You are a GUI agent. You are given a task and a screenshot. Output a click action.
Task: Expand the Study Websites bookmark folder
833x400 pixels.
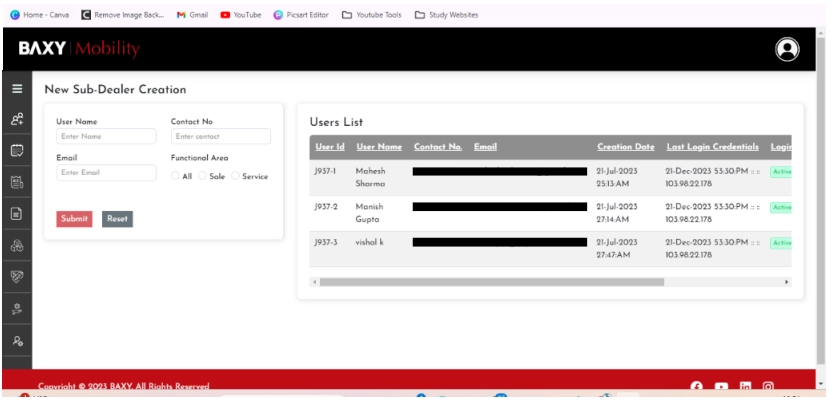tap(446, 15)
